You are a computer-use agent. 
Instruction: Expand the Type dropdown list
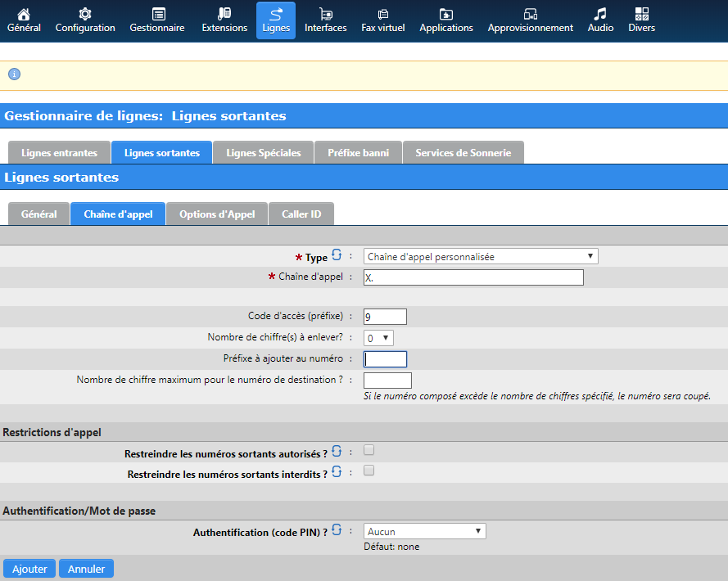[x=481, y=257]
